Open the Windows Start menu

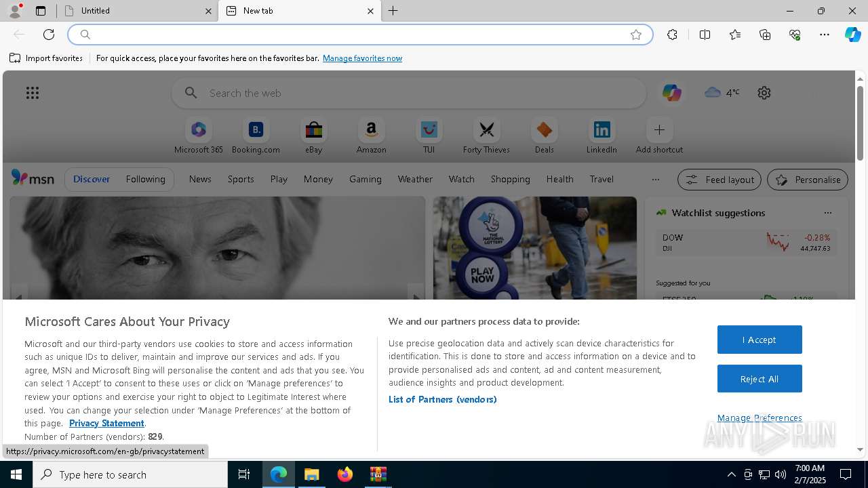pos(16,474)
